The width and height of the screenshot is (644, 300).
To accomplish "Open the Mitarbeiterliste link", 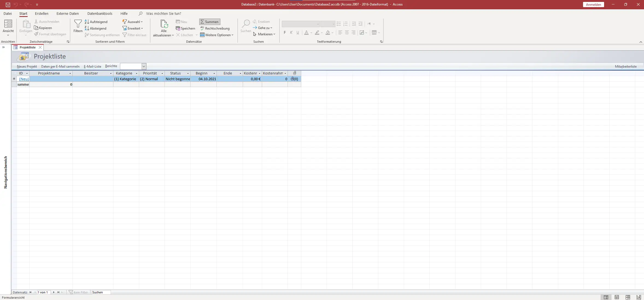I will tap(625, 67).
